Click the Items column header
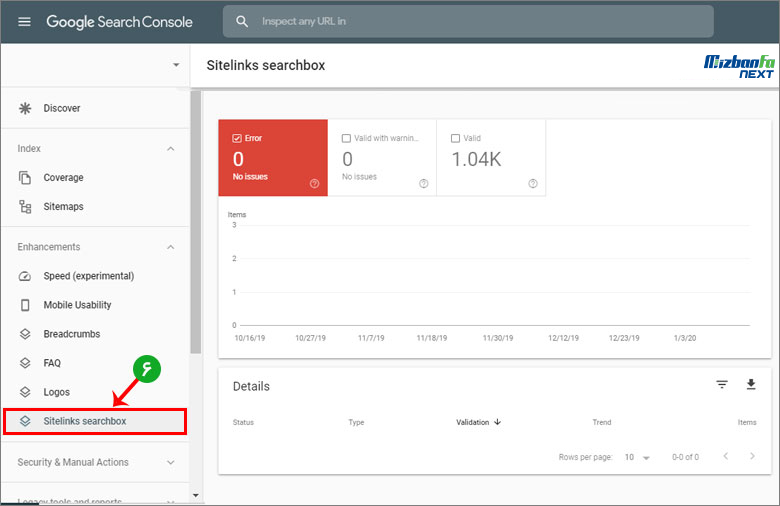The image size is (780, 506). pyautogui.click(x=747, y=422)
